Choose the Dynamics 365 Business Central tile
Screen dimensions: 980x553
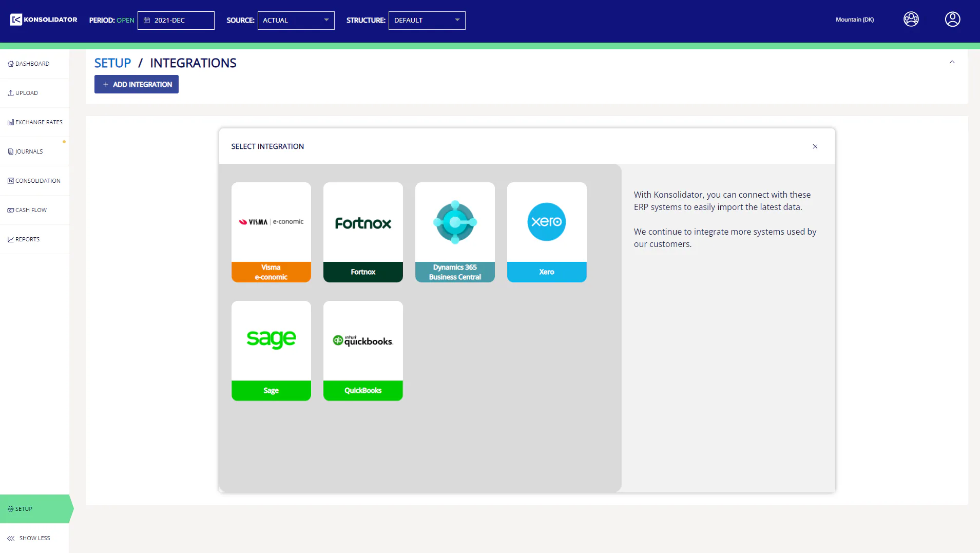click(455, 232)
